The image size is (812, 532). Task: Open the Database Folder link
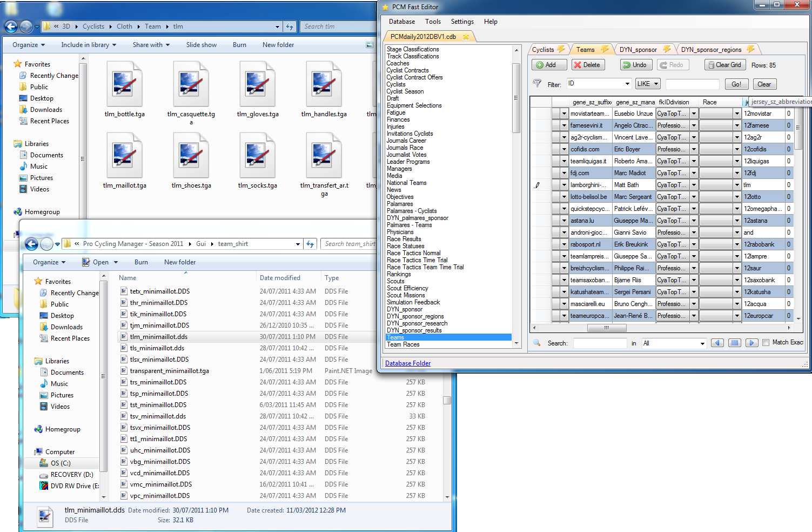point(408,363)
